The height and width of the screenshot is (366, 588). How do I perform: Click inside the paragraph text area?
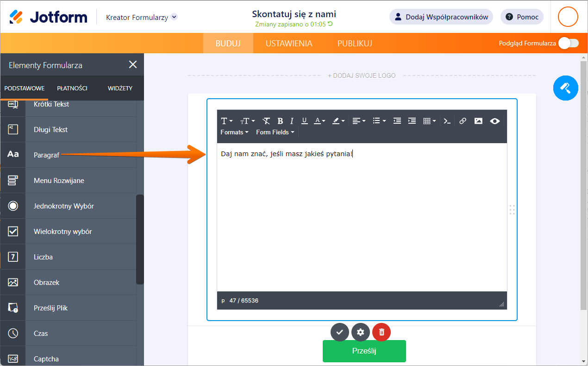click(x=362, y=217)
